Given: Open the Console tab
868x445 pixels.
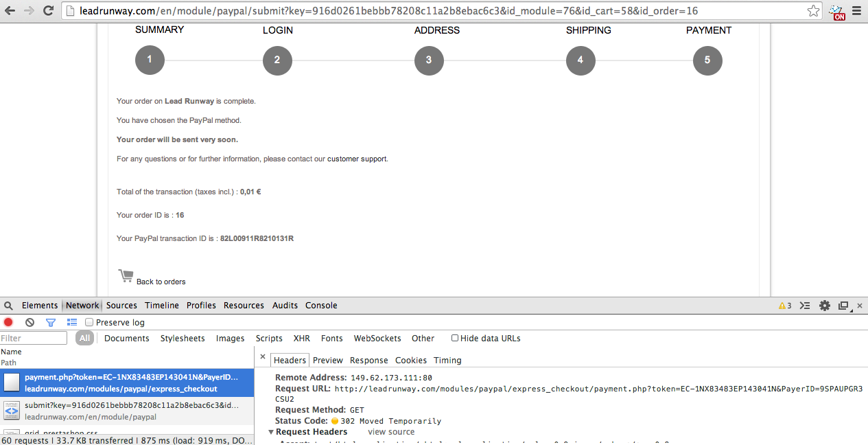Looking at the screenshot, I should [x=321, y=306].
